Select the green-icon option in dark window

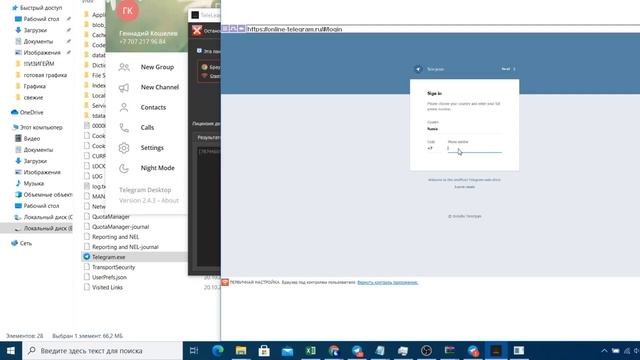tap(204, 67)
